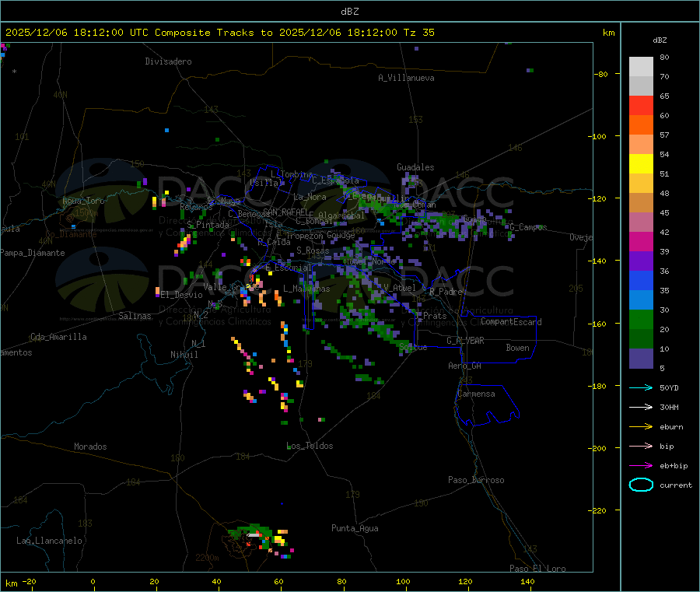Click the 'Tz 35' threshold text in header

418,33
